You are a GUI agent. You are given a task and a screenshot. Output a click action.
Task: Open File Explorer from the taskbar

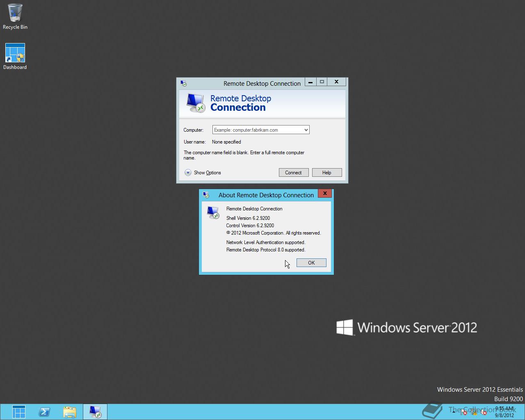tap(70, 412)
